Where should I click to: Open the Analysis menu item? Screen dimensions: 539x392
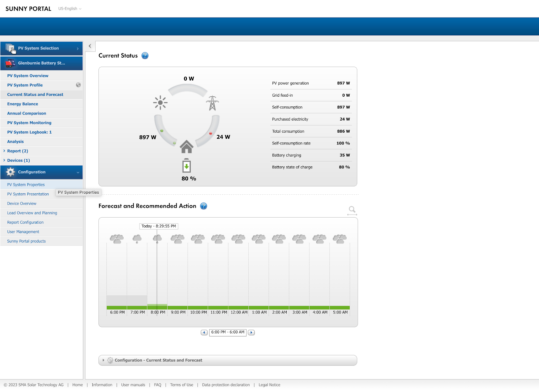click(15, 142)
